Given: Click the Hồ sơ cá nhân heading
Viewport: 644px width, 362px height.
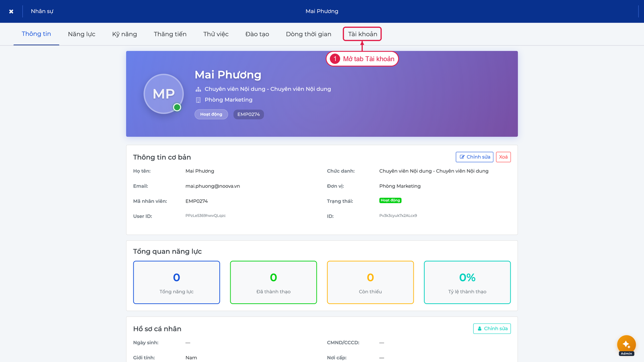Looking at the screenshot, I should pos(157,329).
